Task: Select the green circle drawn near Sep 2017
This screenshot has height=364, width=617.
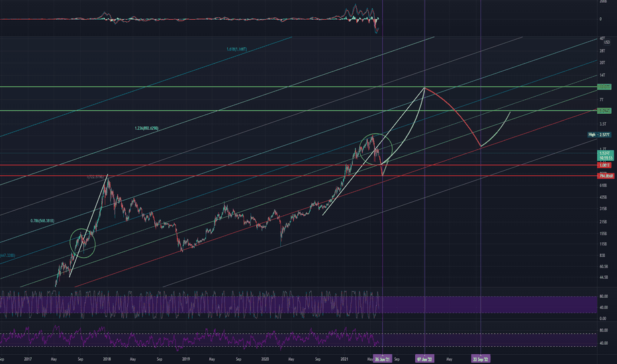Action: (83, 243)
